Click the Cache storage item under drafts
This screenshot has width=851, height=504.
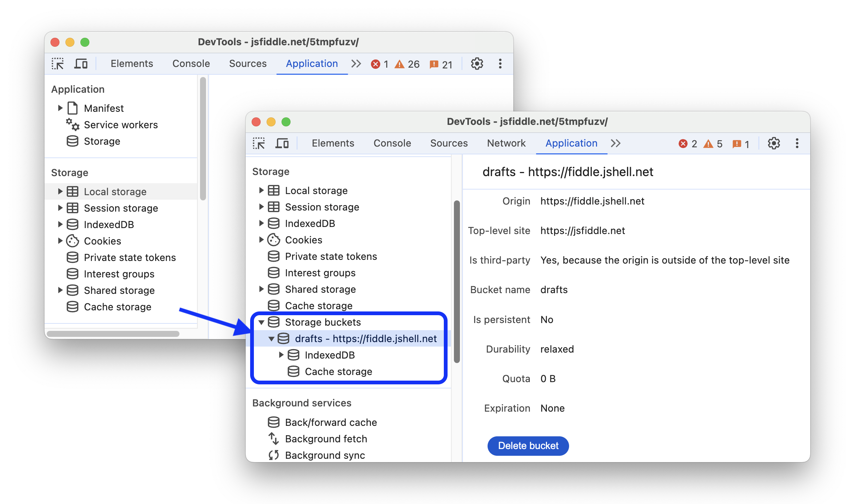pos(337,371)
